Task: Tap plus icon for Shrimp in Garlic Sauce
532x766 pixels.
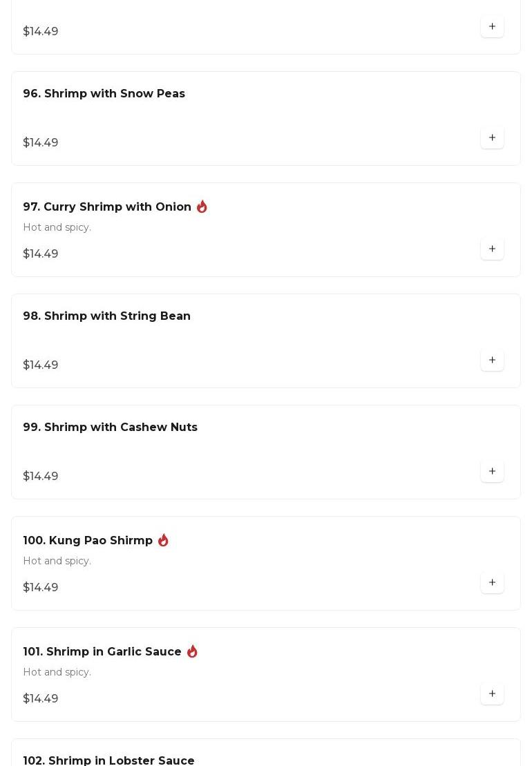Action: click(492, 694)
